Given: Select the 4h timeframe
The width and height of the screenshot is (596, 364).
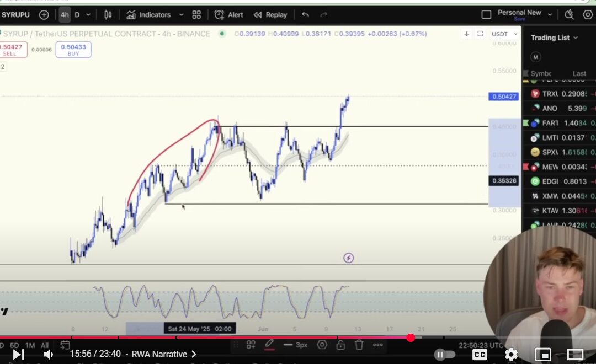Looking at the screenshot, I should click(x=65, y=15).
